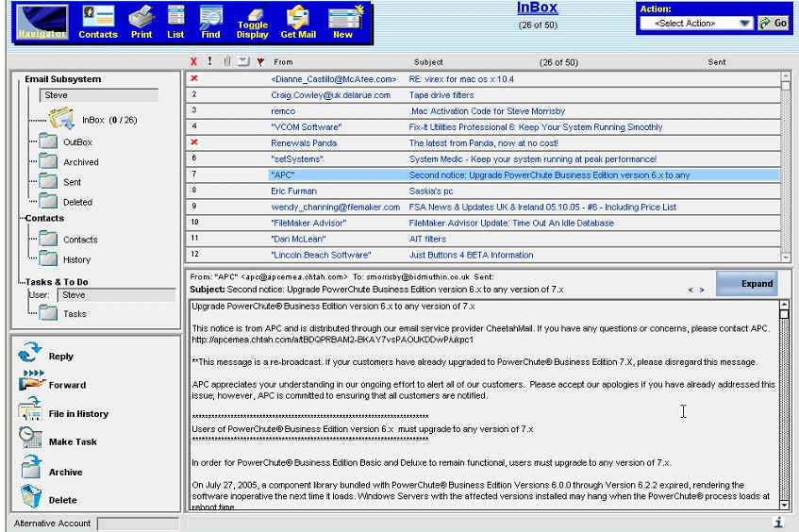The image size is (799, 532).
Task: Open the OutBox folder
Action: pyautogui.click(x=66, y=142)
